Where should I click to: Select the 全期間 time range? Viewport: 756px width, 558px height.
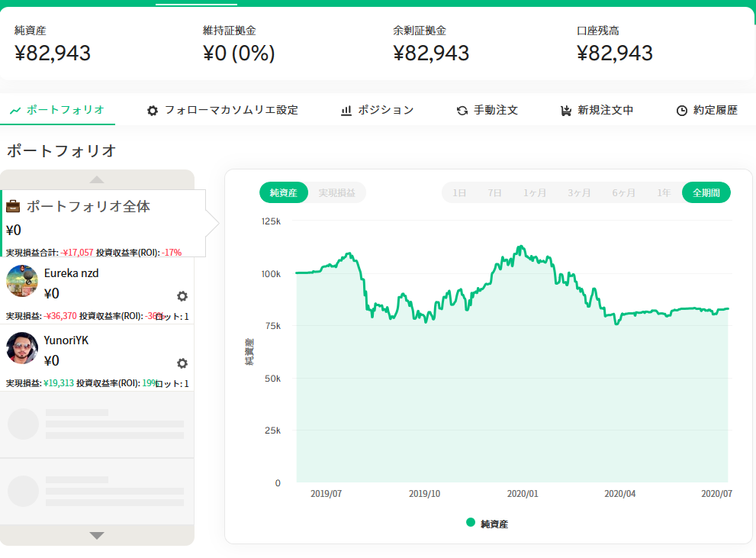706,193
